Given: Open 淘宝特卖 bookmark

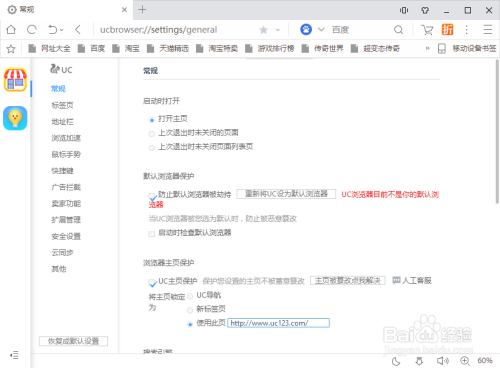Looking at the screenshot, I should pos(217,49).
